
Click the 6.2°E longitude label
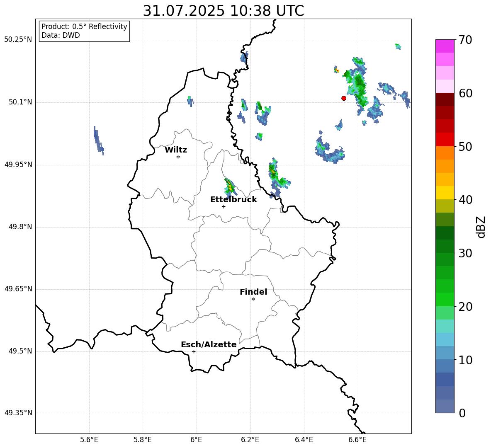250,440
